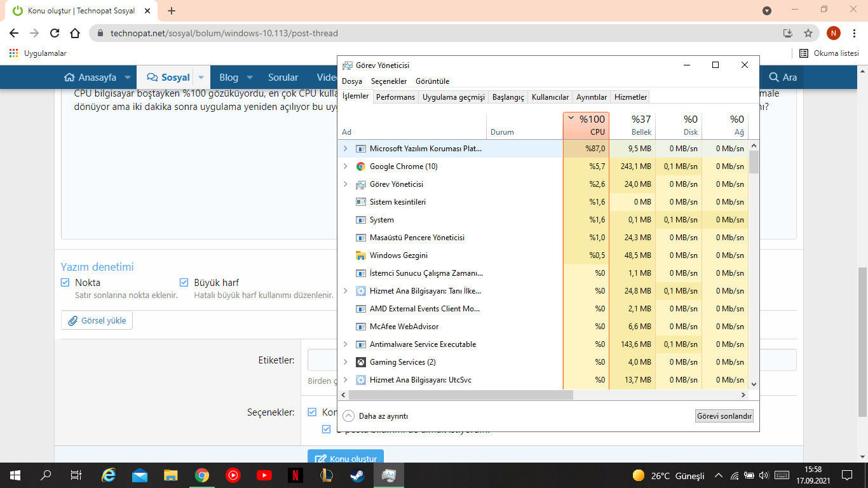
Task: Toggle the Büyük harf checkbox
Action: point(184,283)
